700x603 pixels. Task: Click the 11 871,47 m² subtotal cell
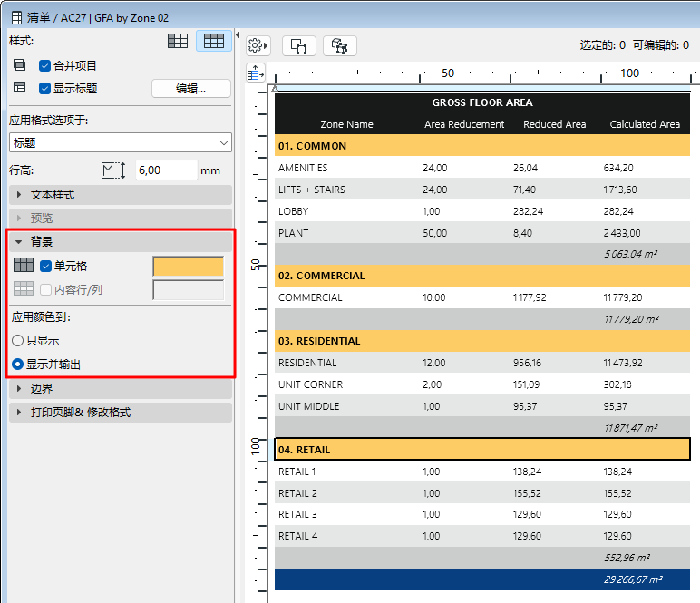pos(630,428)
